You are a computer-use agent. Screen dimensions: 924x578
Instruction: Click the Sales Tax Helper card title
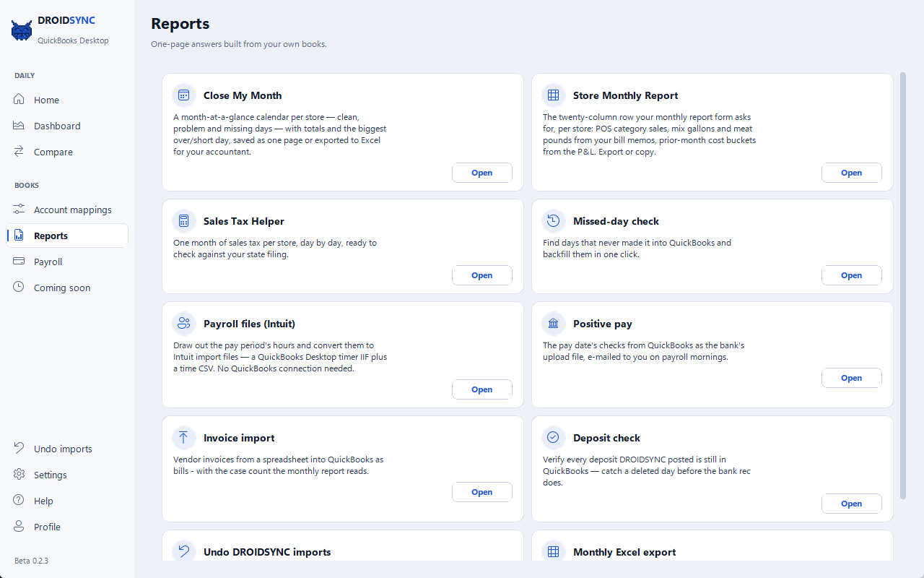coord(244,221)
